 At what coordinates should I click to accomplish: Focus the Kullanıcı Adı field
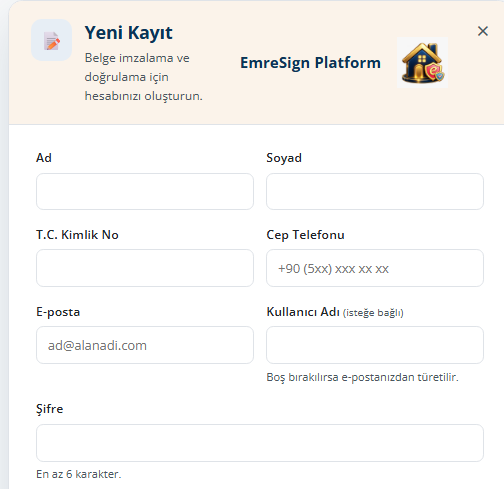point(375,345)
